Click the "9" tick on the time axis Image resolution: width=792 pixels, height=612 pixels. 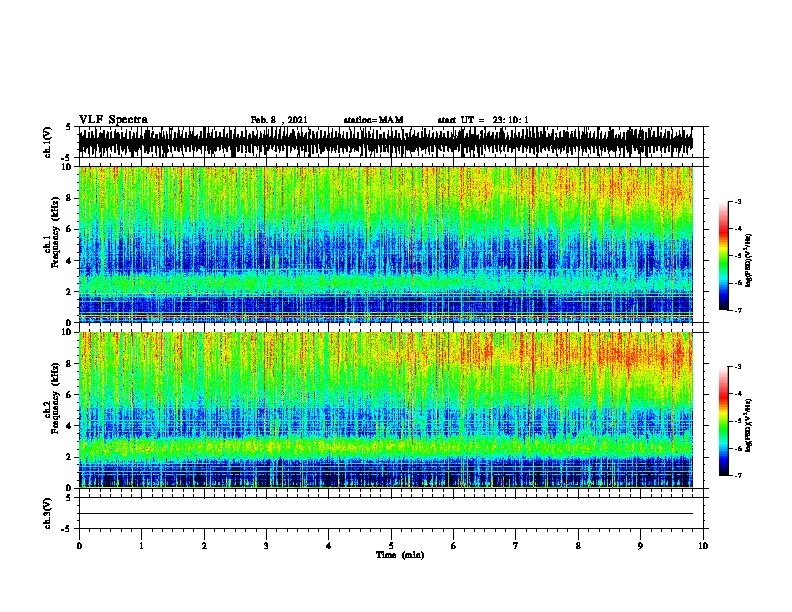click(x=640, y=546)
